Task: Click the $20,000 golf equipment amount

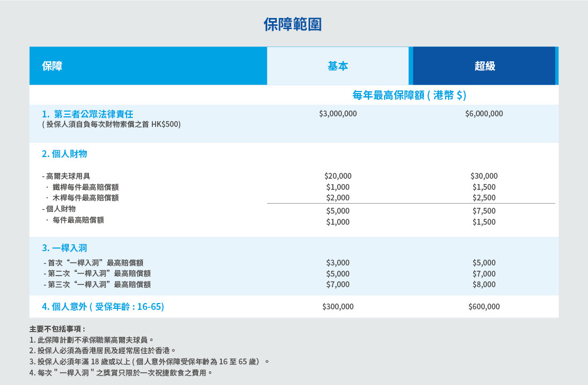Action: (x=338, y=176)
